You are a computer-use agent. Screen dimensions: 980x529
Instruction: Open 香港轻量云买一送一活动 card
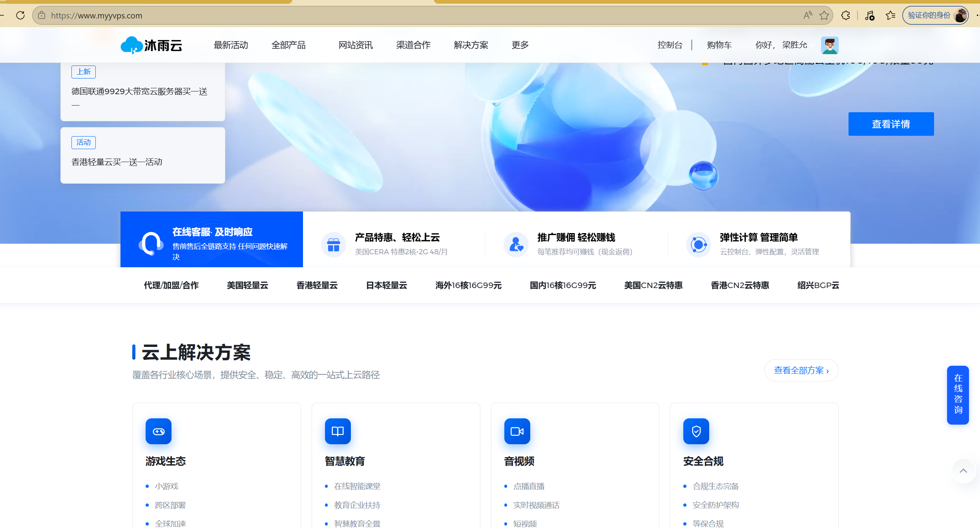tap(143, 155)
